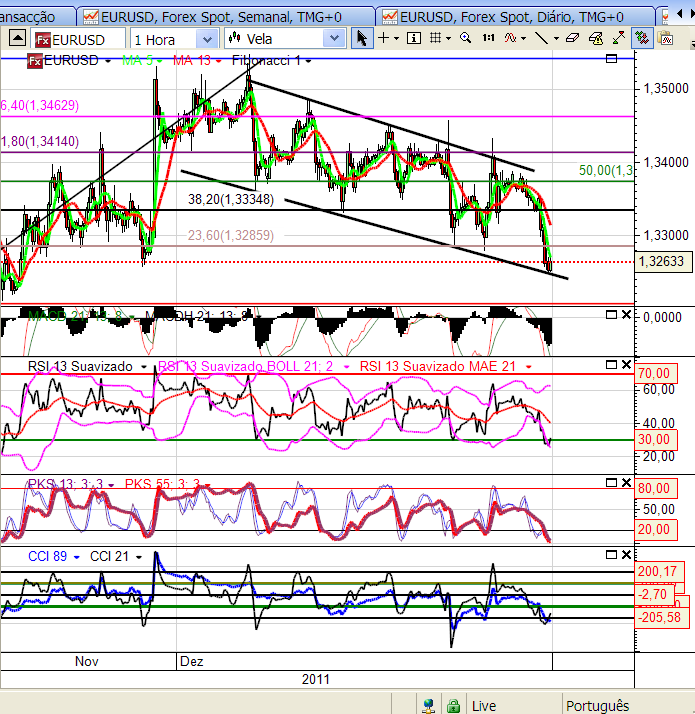Switch to the EURUSD Diário chart tab

516,17
